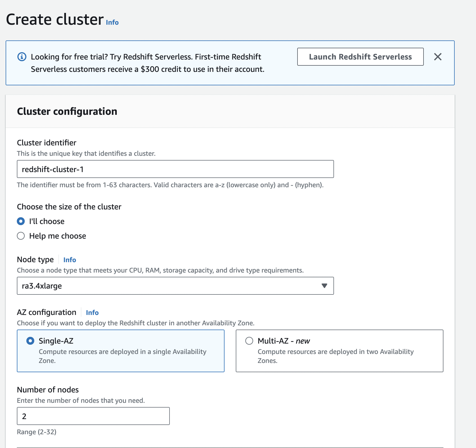Click the Info link beside Create cluster
The image size is (476, 448).
(x=112, y=22)
